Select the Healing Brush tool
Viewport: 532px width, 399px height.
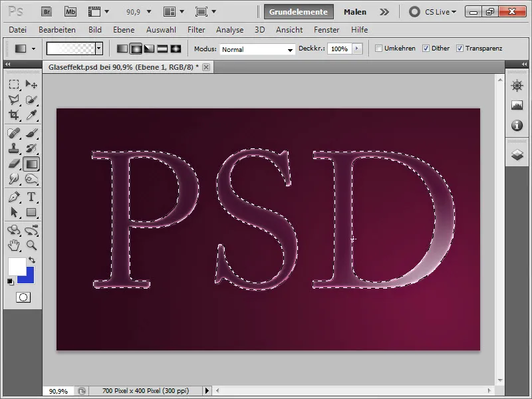point(14,133)
